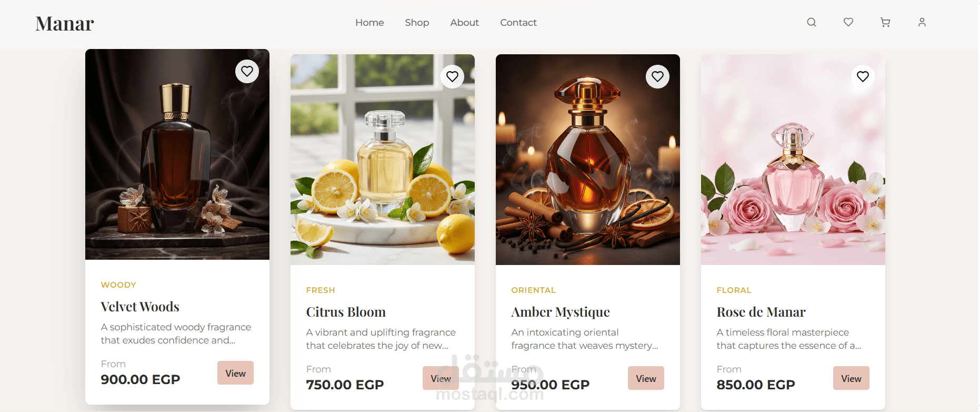Open the Contact page link
This screenshot has height=412, width=980.
(x=518, y=23)
